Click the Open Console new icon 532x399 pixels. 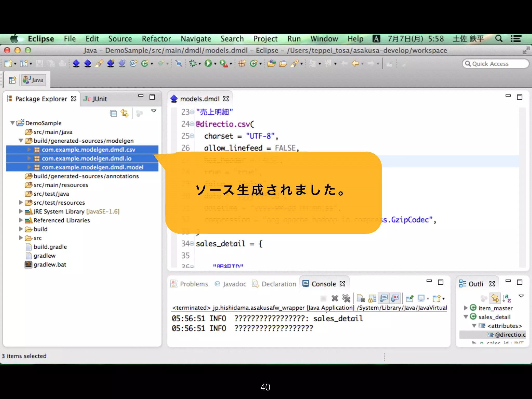coord(437,298)
